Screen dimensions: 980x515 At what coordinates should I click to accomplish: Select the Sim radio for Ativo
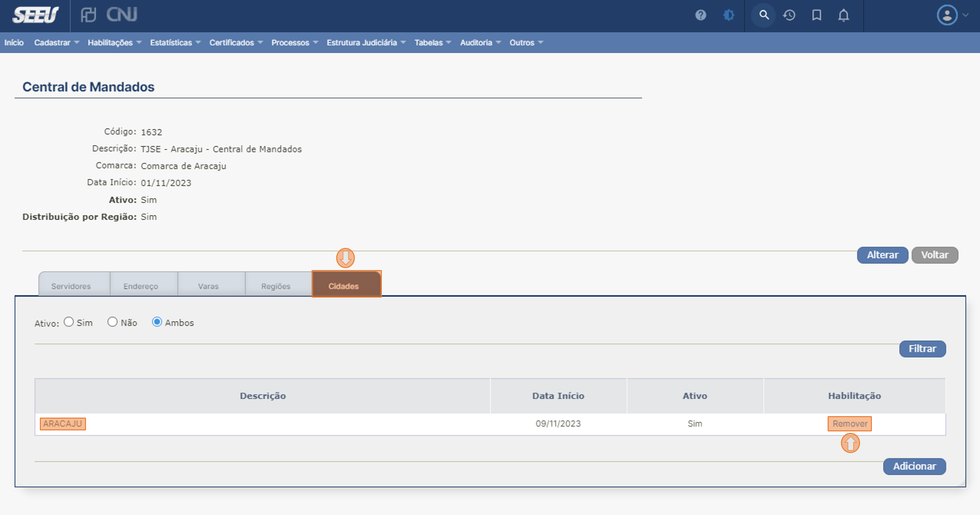pyautogui.click(x=69, y=322)
